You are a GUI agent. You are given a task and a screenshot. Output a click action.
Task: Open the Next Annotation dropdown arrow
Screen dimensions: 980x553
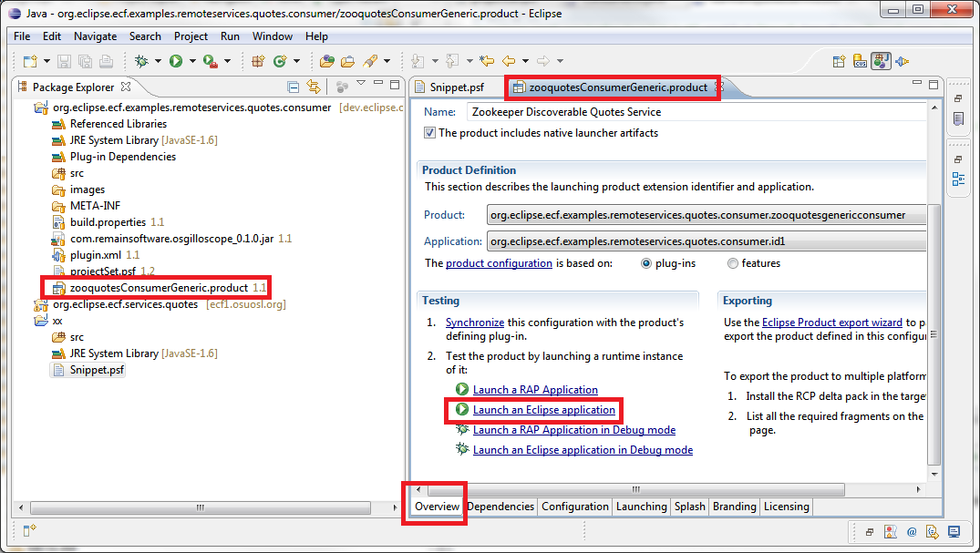click(x=435, y=61)
